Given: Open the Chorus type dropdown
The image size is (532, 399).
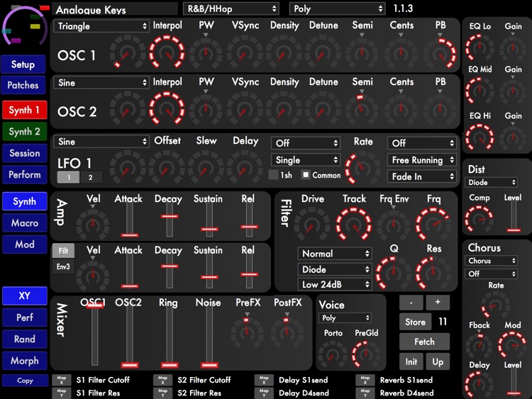Looking at the screenshot, I should [491, 261].
